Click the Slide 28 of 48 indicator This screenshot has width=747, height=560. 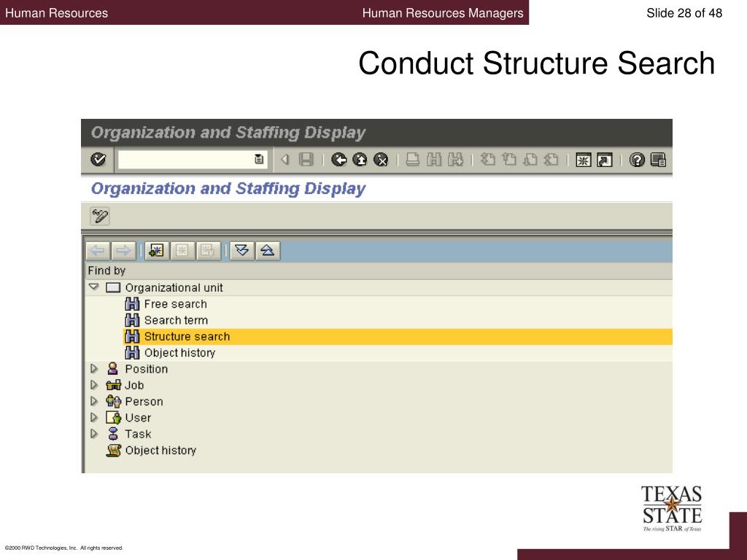coord(684,13)
